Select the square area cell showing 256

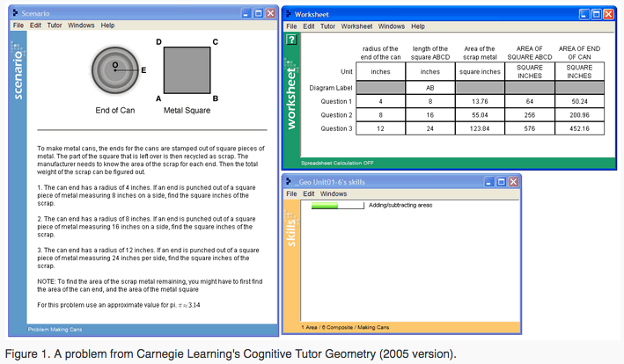(530, 115)
